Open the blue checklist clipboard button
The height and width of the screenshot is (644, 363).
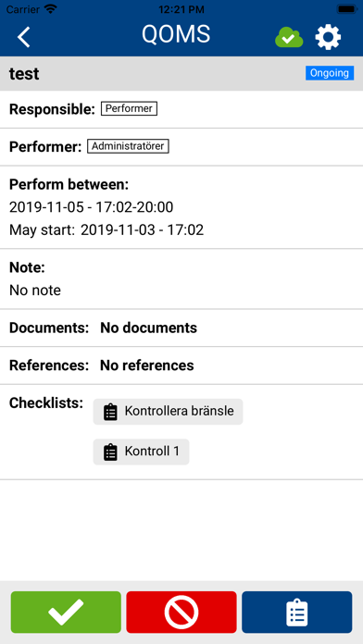pos(297,612)
